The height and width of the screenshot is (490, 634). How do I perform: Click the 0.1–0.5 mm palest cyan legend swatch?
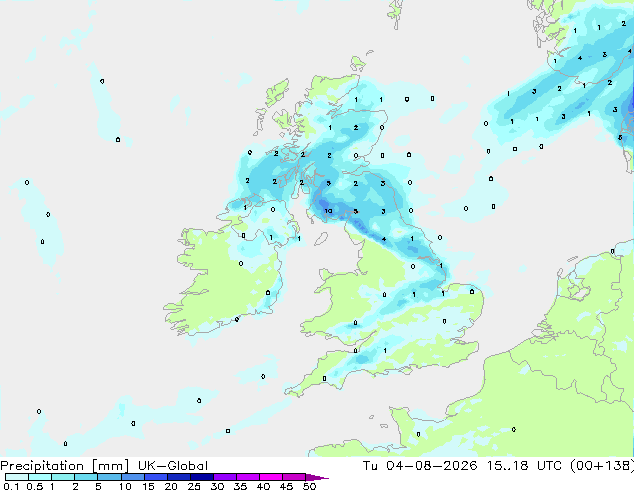point(17,477)
